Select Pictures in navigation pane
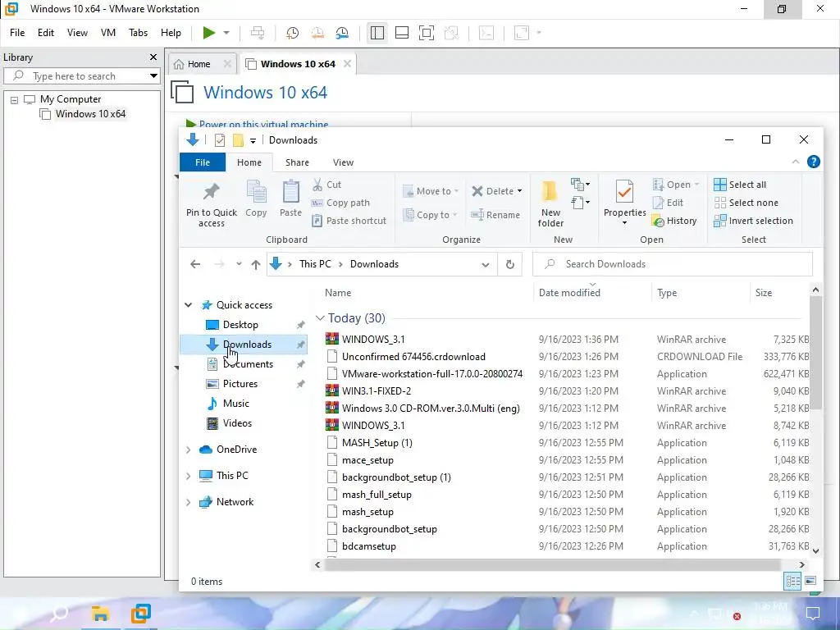Image resolution: width=840 pixels, height=630 pixels. (x=240, y=384)
